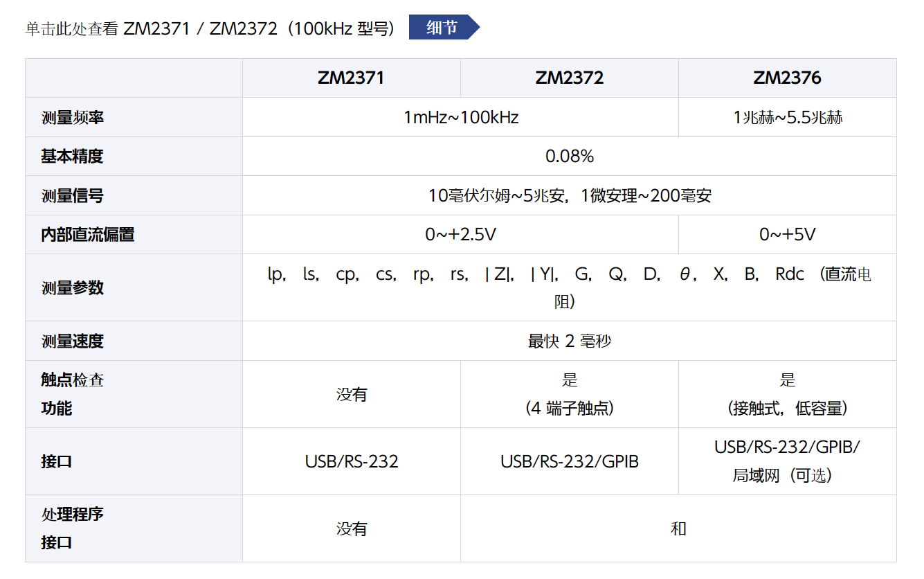The height and width of the screenshot is (579, 924).
Task: Click the 基本精度 row label
Action: coord(73,157)
